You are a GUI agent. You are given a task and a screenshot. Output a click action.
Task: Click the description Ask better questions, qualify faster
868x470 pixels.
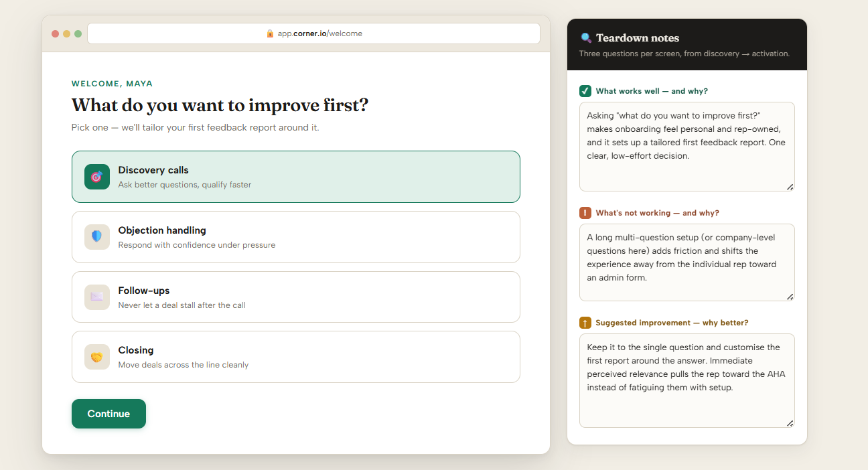tap(185, 185)
